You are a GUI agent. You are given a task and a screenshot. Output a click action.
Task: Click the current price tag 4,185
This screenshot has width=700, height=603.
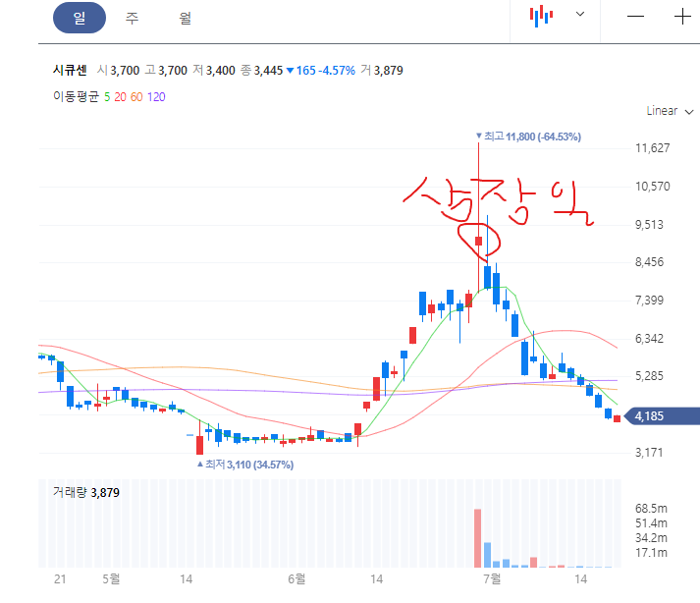pos(662,415)
